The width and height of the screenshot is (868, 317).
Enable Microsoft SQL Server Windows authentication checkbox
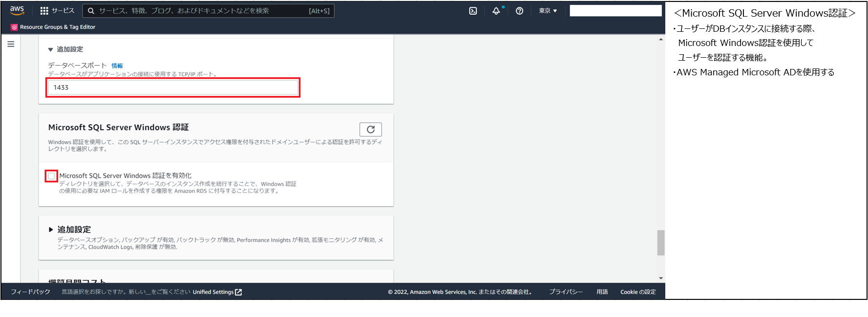(x=51, y=176)
